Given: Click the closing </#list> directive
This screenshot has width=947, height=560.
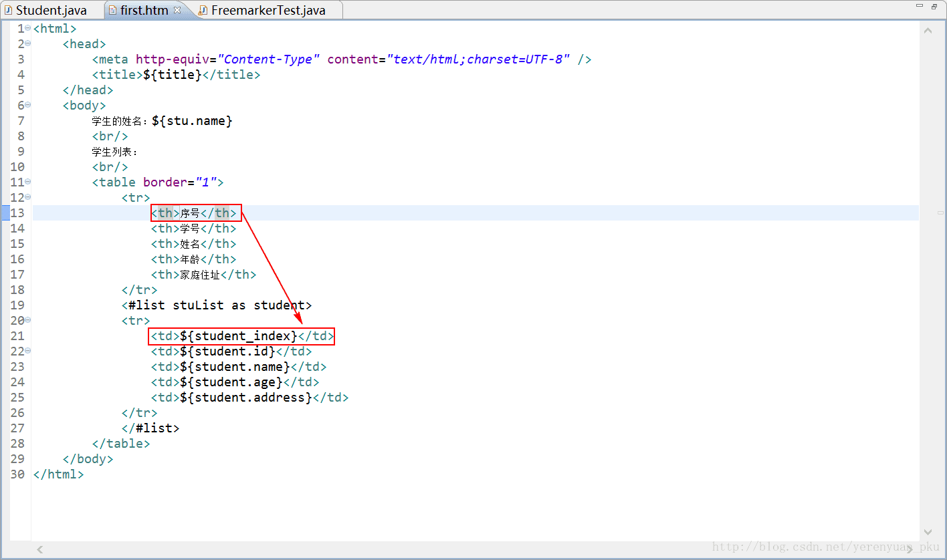Looking at the screenshot, I should (x=150, y=428).
